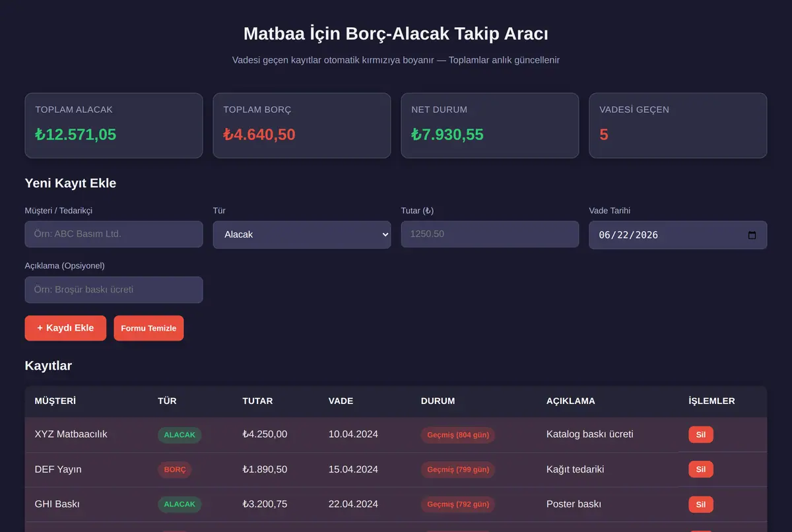Click the Vadesi Geçen count 5
Viewport: 792px width, 532px height.
[604, 135]
